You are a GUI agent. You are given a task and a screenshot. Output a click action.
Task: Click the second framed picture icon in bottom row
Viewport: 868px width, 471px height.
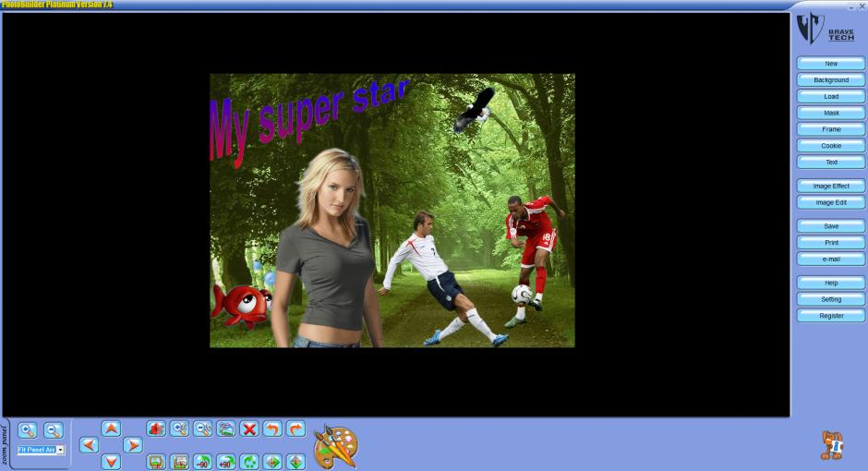pyautogui.click(x=179, y=462)
